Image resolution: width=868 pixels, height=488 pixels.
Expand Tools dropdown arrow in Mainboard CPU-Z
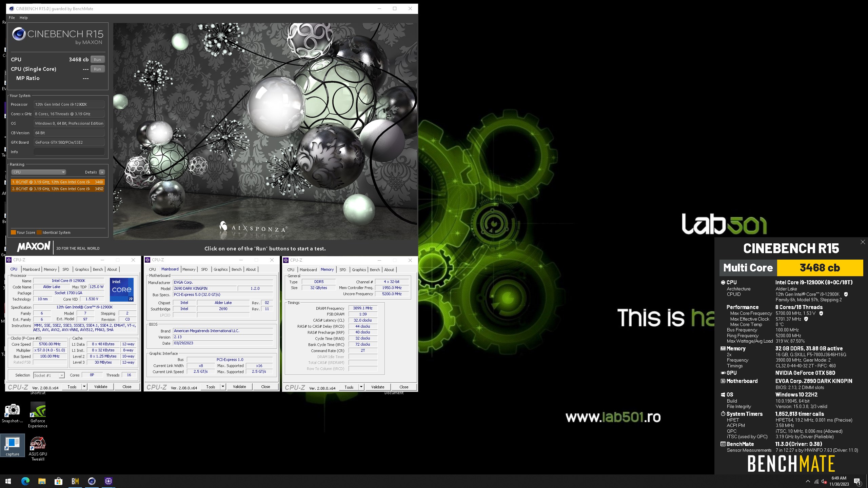point(223,387)
